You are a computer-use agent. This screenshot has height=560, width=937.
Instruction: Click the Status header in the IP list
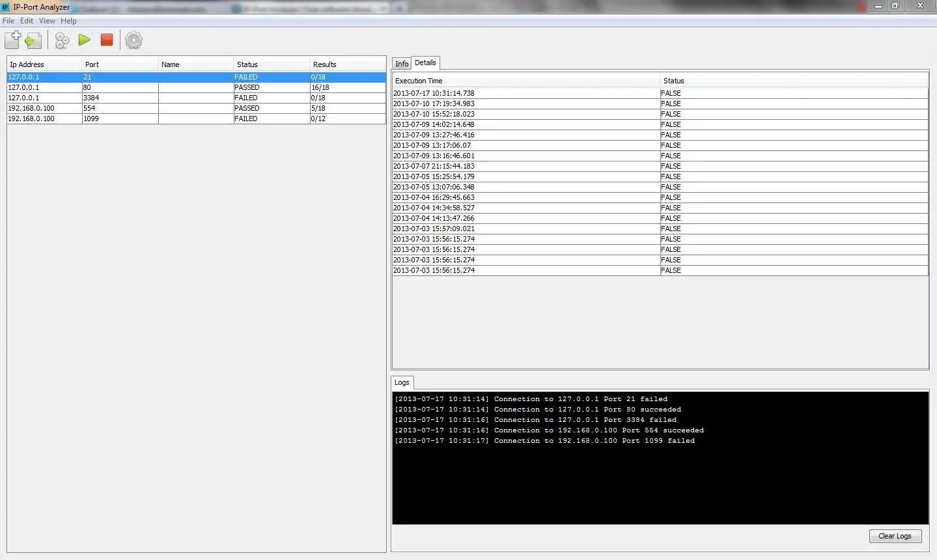(x=272, y=64)
